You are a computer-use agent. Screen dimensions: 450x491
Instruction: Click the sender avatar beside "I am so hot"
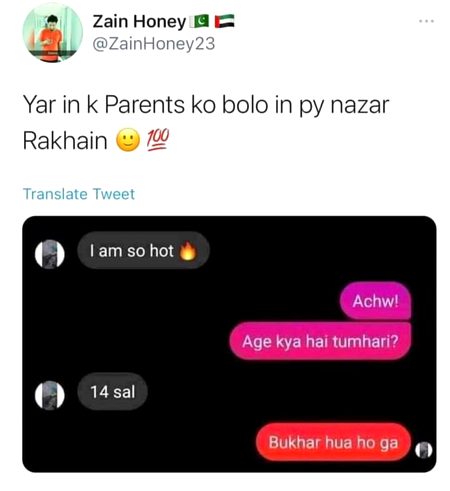pyautogui.click(x=50, y=254)
